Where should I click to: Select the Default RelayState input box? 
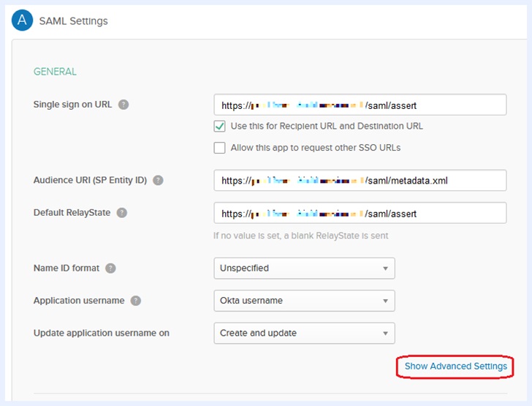pyautogui.click(x=360, y=214)
